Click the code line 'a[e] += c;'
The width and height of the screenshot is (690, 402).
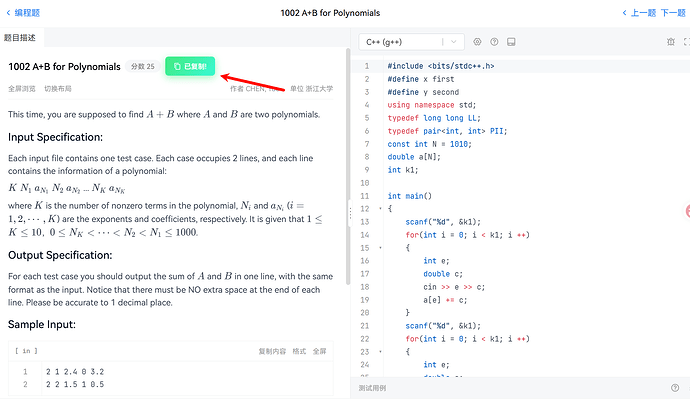coord(445,300)
